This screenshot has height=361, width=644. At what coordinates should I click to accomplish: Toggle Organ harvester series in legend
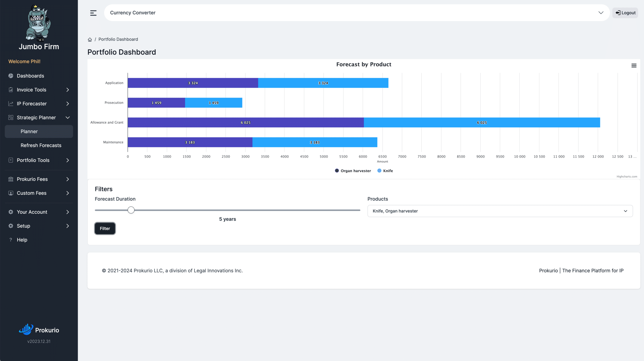coord(353,171)
